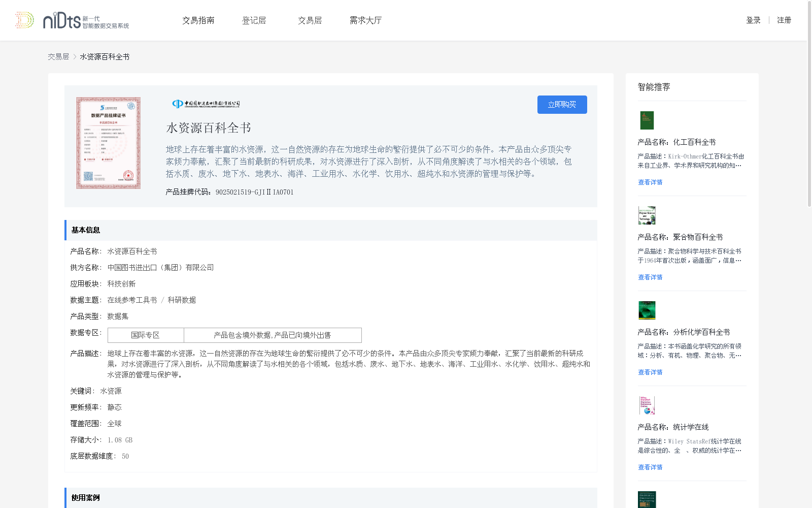Image resolution: width=812 pixels, height=508 pixels.
Task: Click the 基本信息 section header
Action: tap(331, 230)
